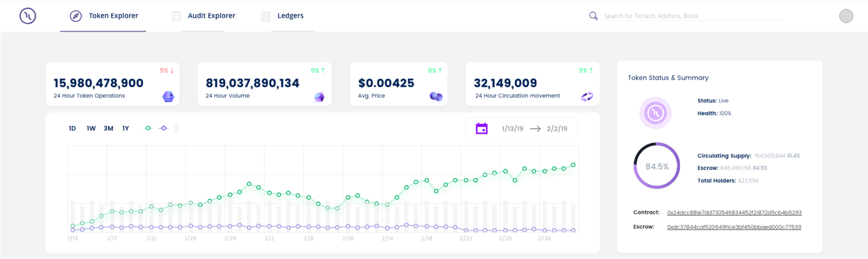Viewport: 868px width, 259px height.
Task: Click the first green data point at 1/13
Action: 72,226
